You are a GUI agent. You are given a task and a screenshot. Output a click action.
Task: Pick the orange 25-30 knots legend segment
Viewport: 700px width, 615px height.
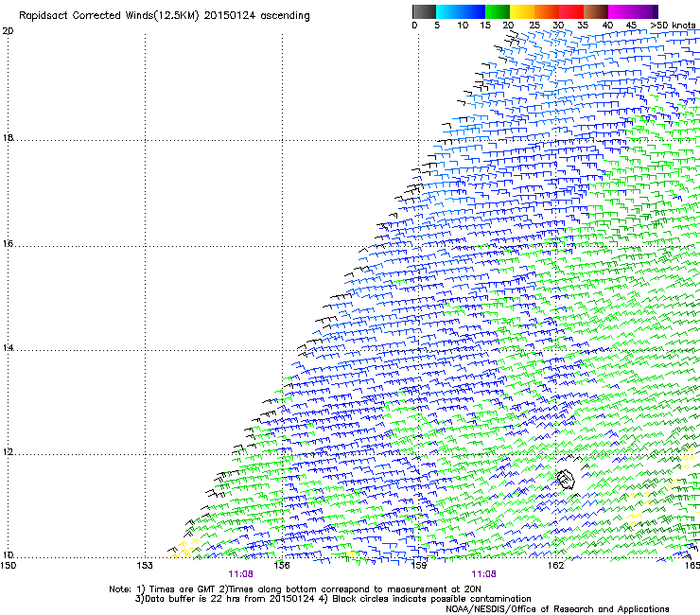tap(547, 11)
